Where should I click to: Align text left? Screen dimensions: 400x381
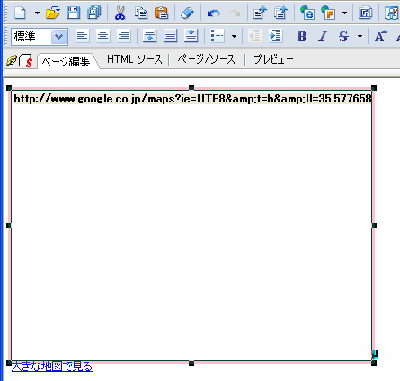point(82,36)
